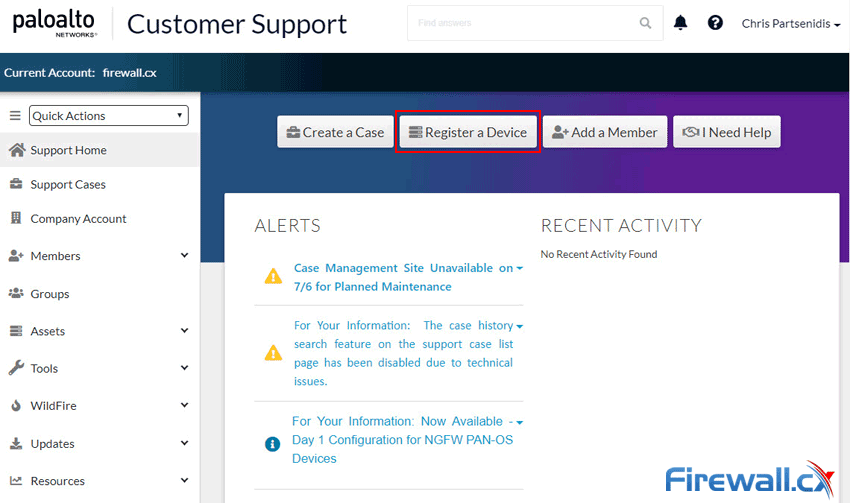Click the Assets server icon
Viewport: 850px width, 503px height.
16,331
